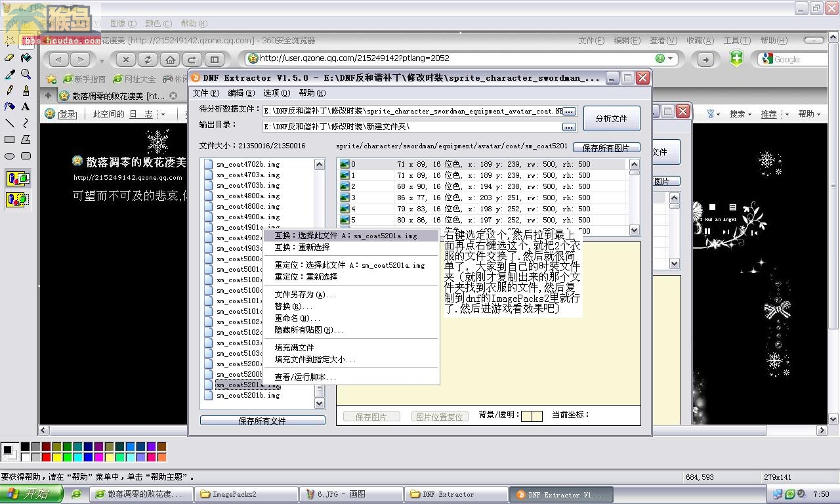The width and height of the screenshot is (840, 504).
Task: Switch to 6.JPG - 画图 taskbar window
Action: pos(350,494)
